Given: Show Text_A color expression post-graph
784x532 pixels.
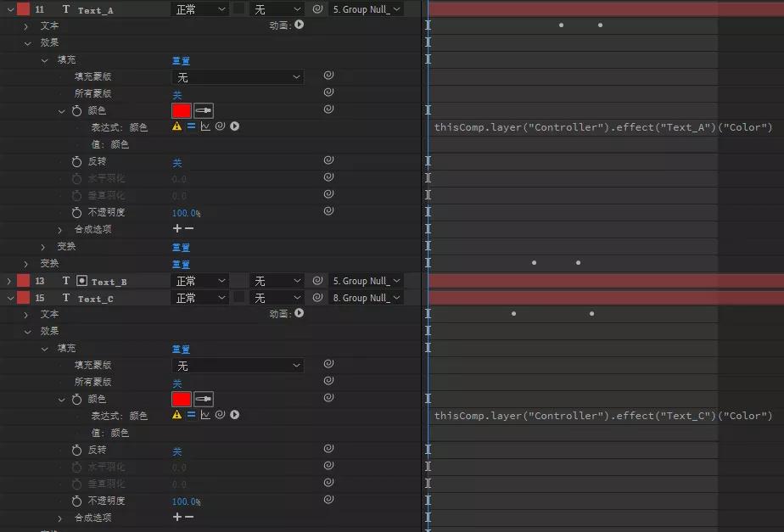Looking at the screenshot, I should pyautogui.click(x=205, y=126).
